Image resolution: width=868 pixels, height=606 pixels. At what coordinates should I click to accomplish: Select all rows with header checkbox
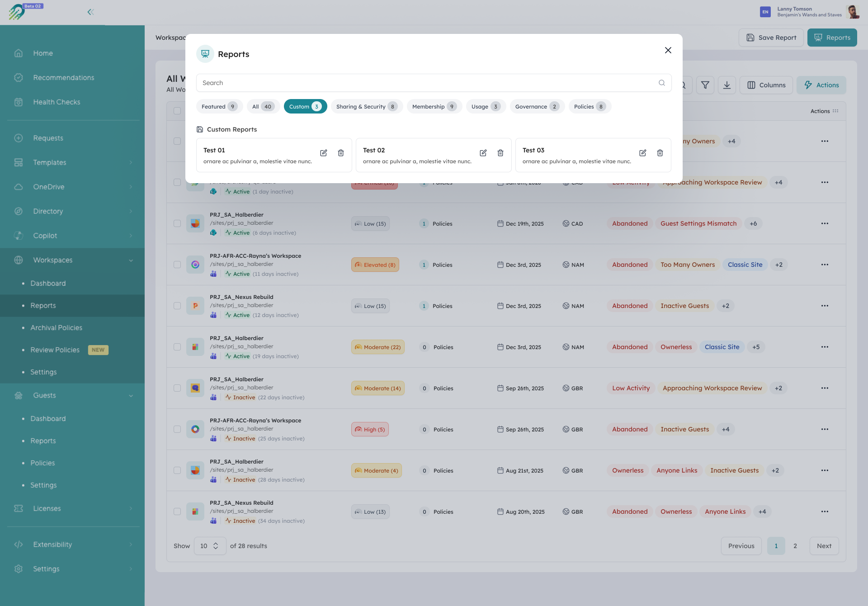[177, 111]
